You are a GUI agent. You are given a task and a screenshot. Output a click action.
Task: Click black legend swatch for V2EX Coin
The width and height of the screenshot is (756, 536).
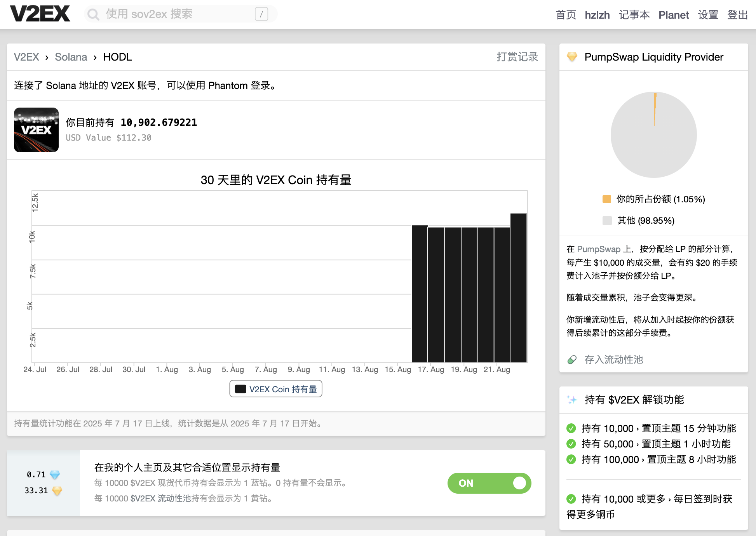tap(240, 389)
